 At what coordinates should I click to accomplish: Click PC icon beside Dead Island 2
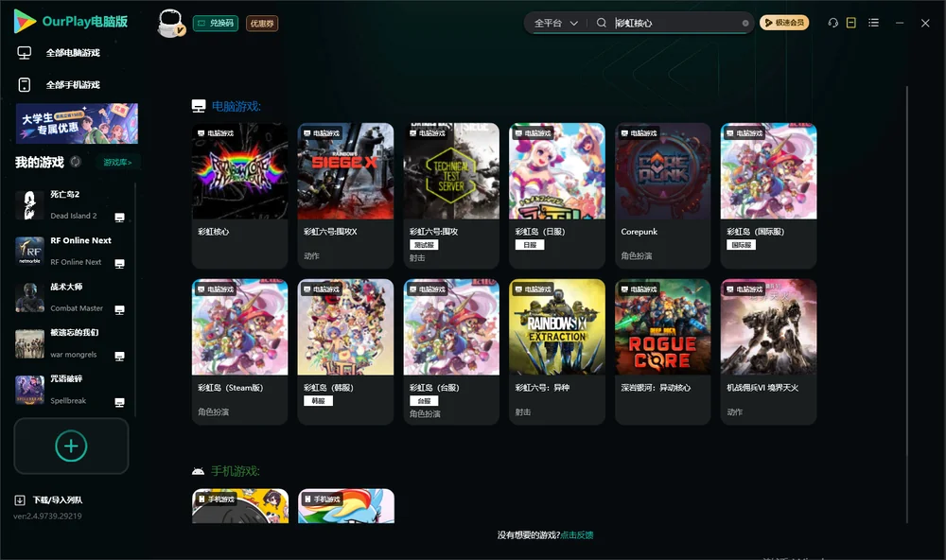click(119, 218)
